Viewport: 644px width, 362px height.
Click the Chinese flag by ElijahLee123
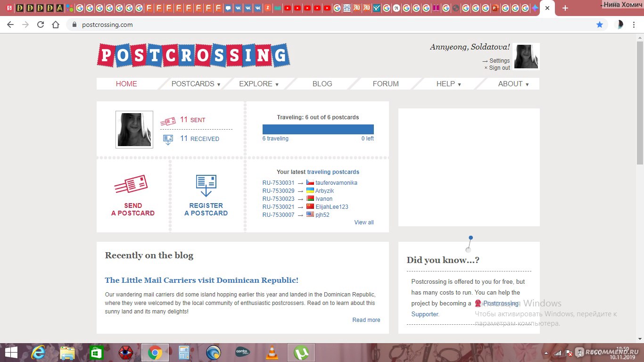tap(310, 206)
